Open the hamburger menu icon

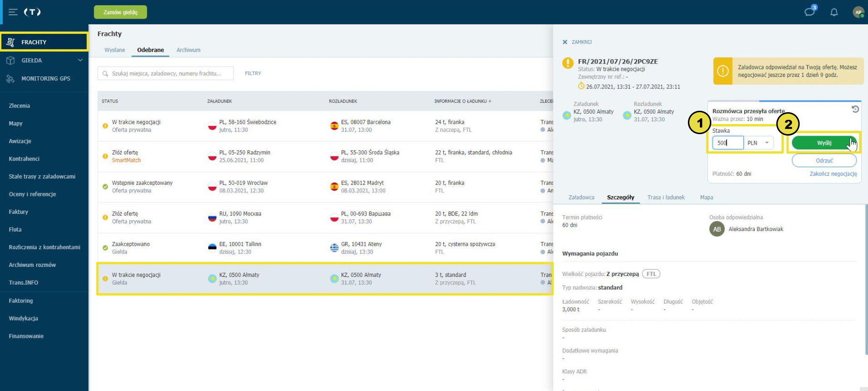[13, 12]
